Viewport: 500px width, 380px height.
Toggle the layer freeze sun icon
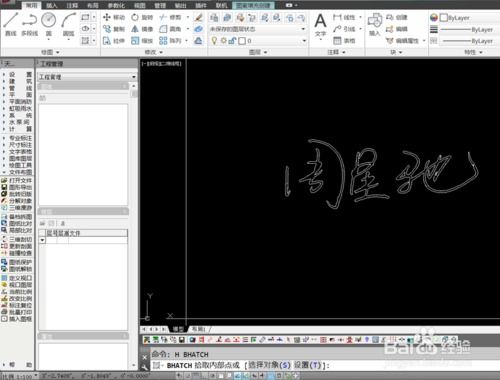pos(223,41)
